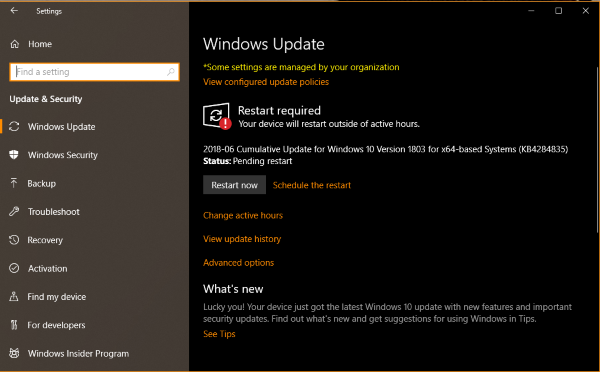Click the Activation checkmark circle icon

pos(14,268)
